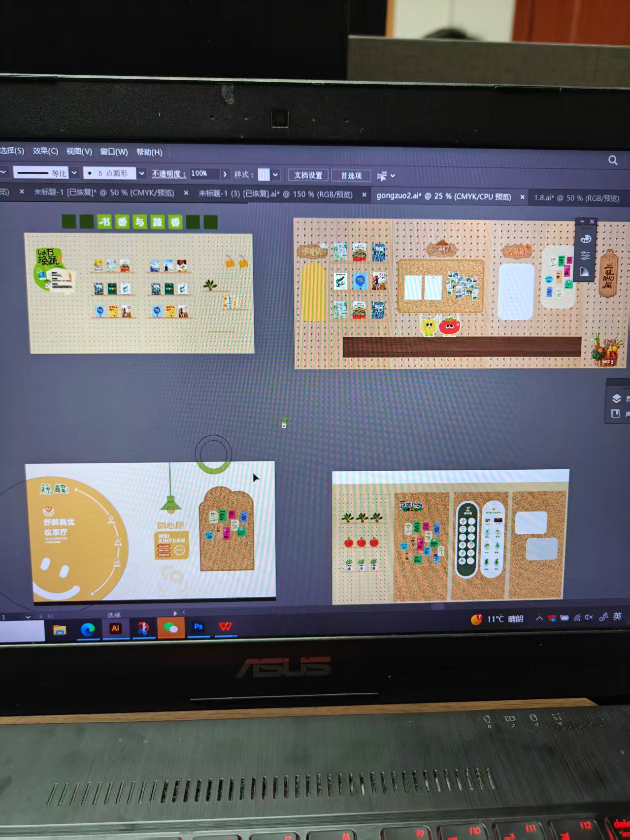The width and height of the screenshot is (630, 840).
Task: Open the Gradient panel icon
Action: (585, 272)
